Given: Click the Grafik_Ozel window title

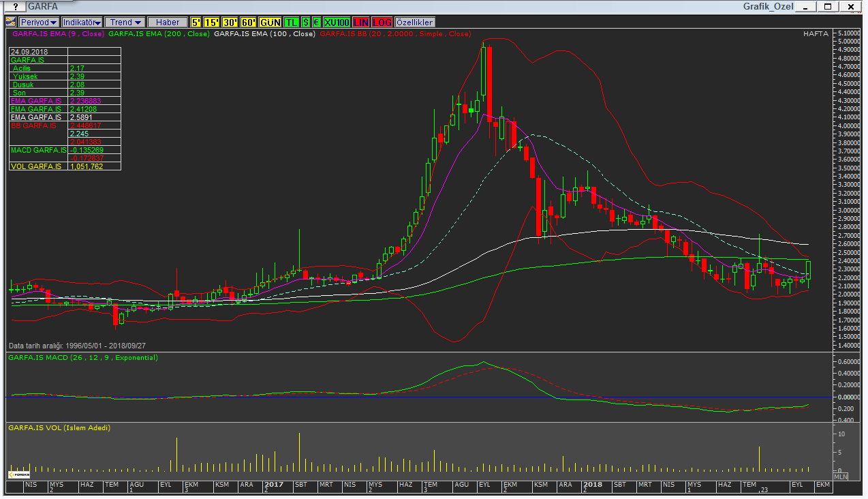Looking at the screenshot, I should [x=767, y=7].
